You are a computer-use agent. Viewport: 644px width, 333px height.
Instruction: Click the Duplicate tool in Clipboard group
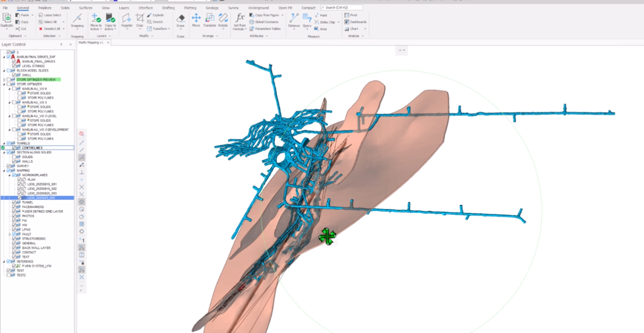tap(7, 20)
